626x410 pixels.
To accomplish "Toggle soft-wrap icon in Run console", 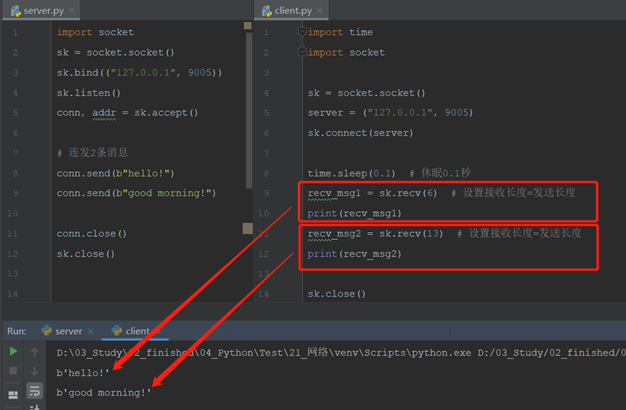I will [x=35, y=391].
